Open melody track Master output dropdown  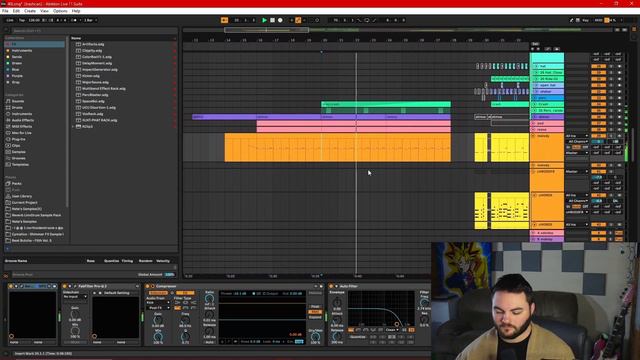[577, 153]
